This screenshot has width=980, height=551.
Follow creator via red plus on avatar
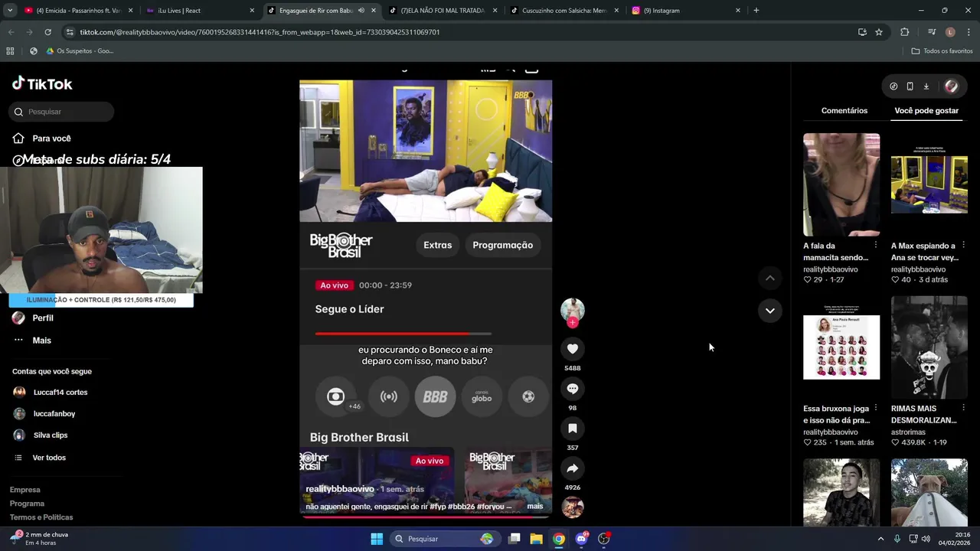tap(572, 323)
